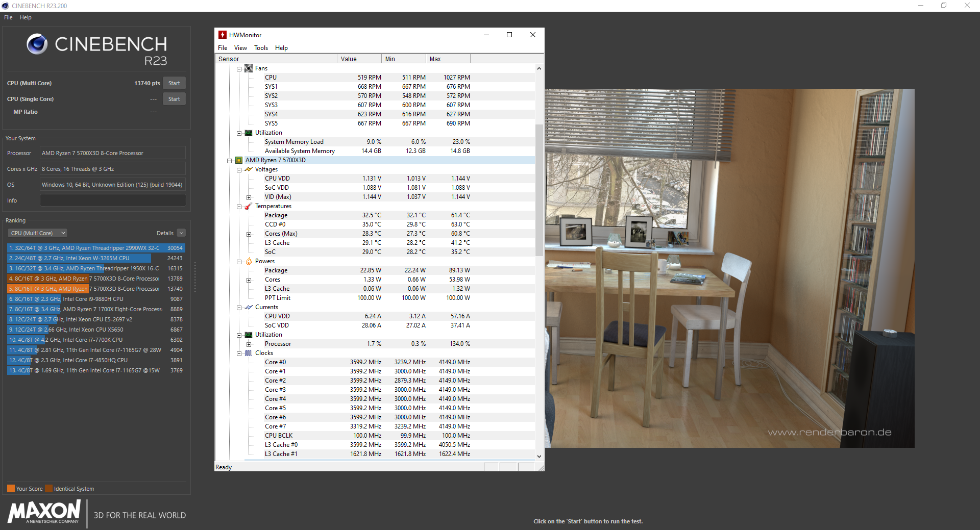
Task: Click the Info input field
Action: click(113, 200)
